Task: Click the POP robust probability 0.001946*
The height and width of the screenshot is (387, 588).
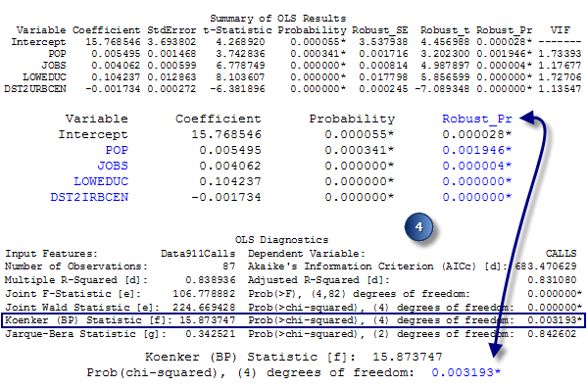Action: [476, 150]
